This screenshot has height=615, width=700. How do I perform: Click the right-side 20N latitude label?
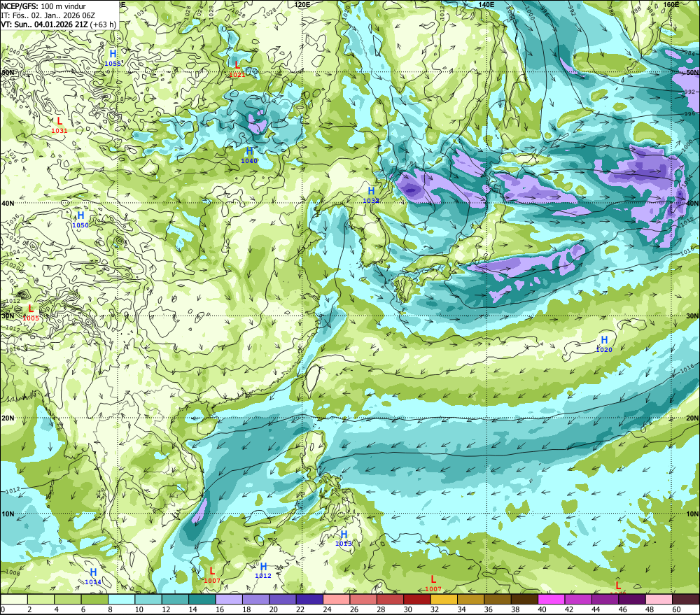[692, 418]
